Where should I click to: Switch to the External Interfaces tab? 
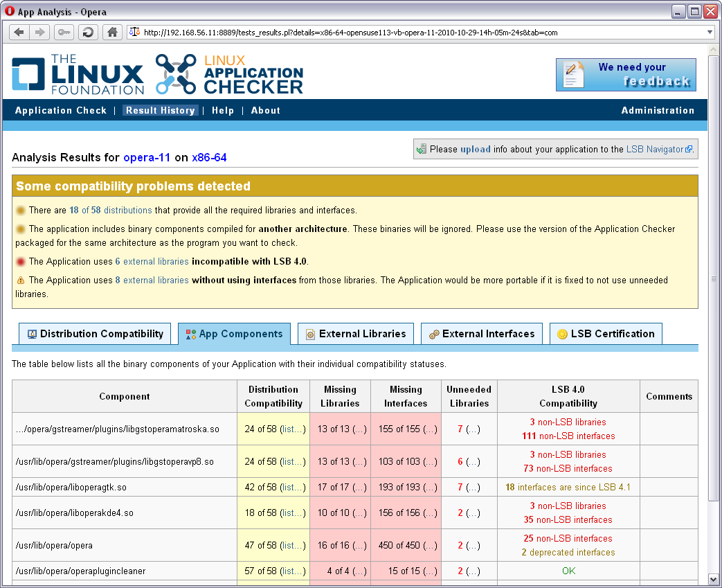[x=482, y=334]
